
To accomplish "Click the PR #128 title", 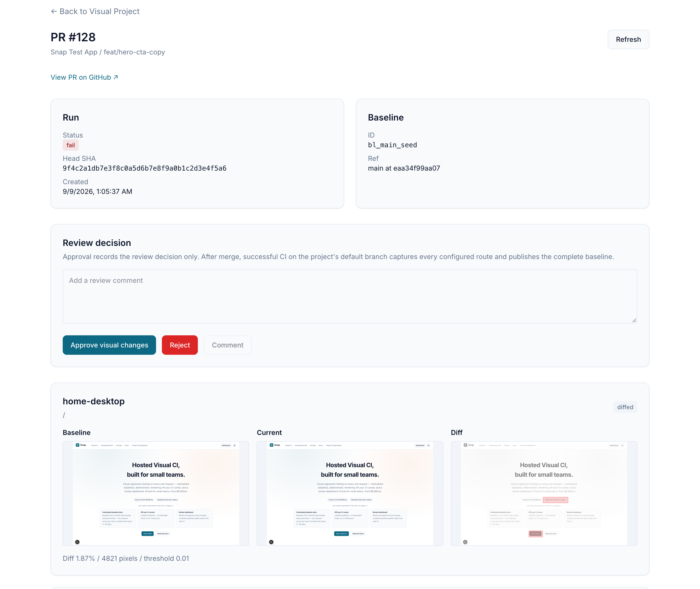I will [x=73, y=37].
